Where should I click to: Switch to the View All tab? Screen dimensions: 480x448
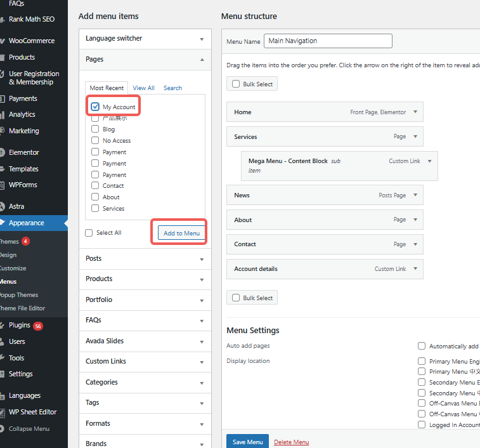143,88
